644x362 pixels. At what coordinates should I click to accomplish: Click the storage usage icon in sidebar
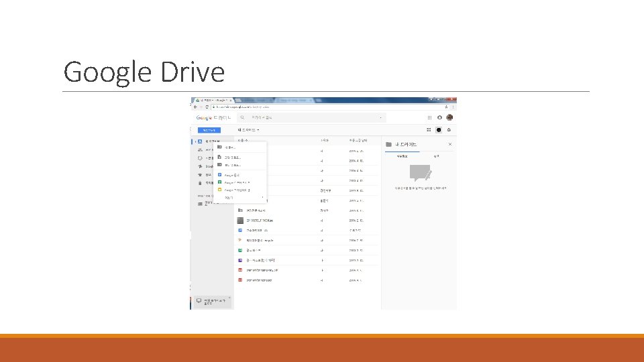(200, 204)
